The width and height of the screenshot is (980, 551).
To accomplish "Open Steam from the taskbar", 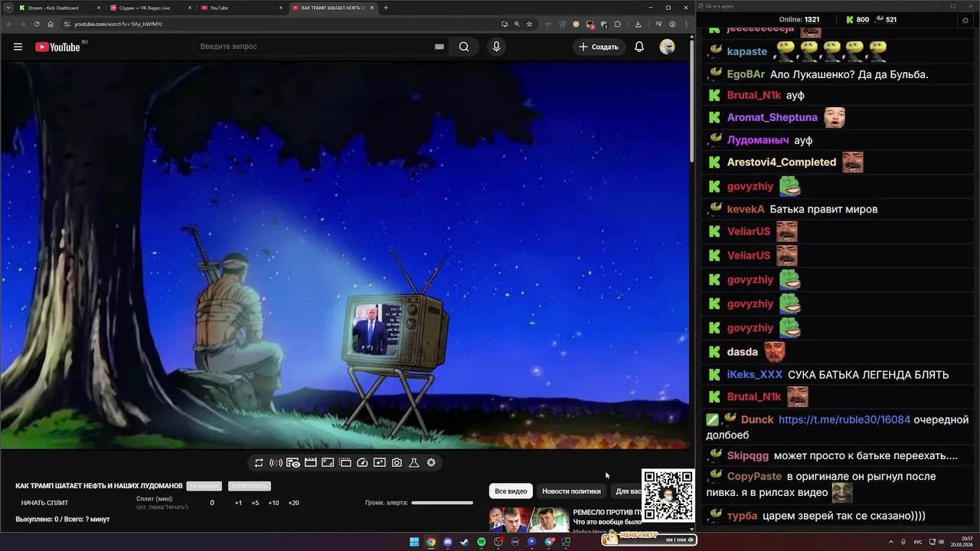I will coord(464,542).
